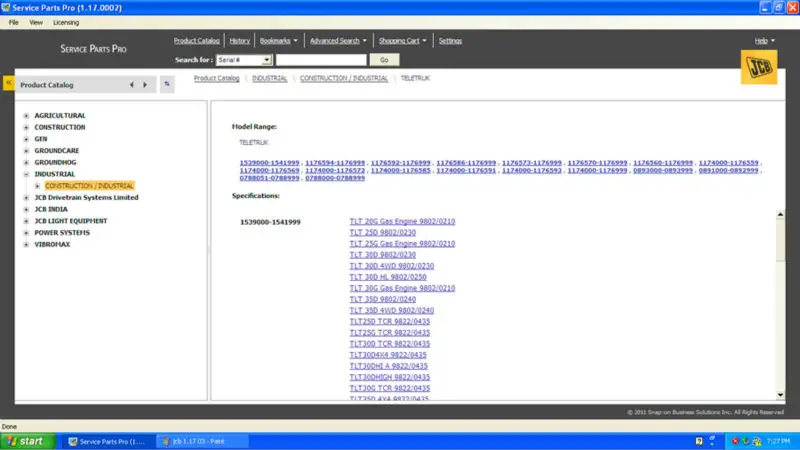Open TLT 25D 9802/0230 specification
The height and width of the screenshot is (450, 800).
pyautogui.click(x=382, y=233)
